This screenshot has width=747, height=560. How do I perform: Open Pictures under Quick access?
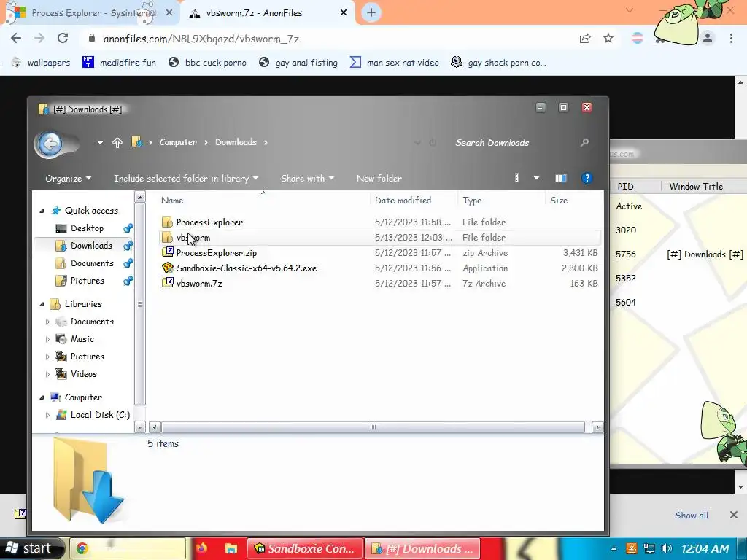click(88, 281)
